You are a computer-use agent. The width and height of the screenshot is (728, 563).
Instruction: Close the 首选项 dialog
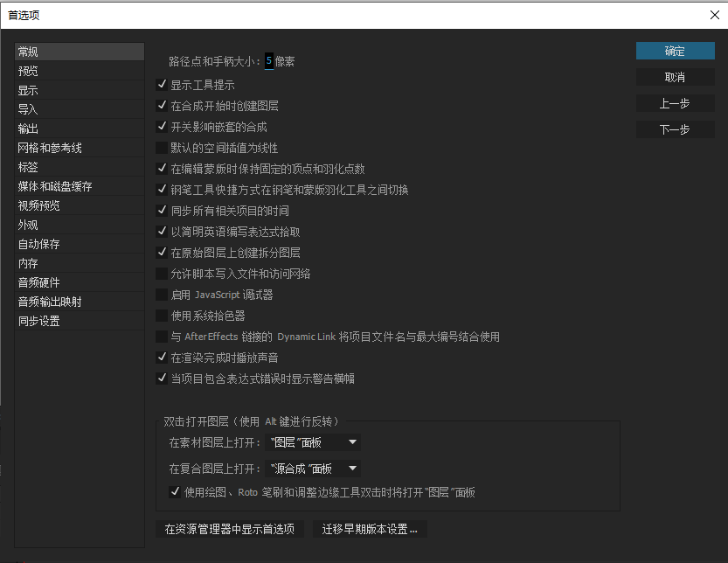715,15
